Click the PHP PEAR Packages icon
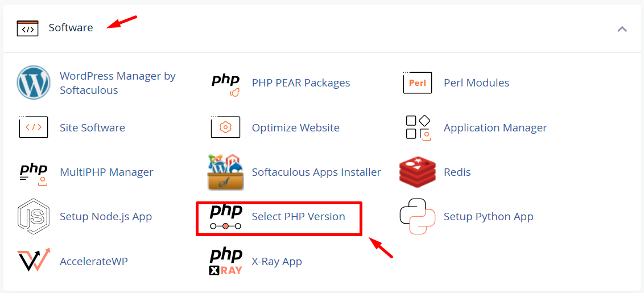644x293 pixels. coord(226,84)
